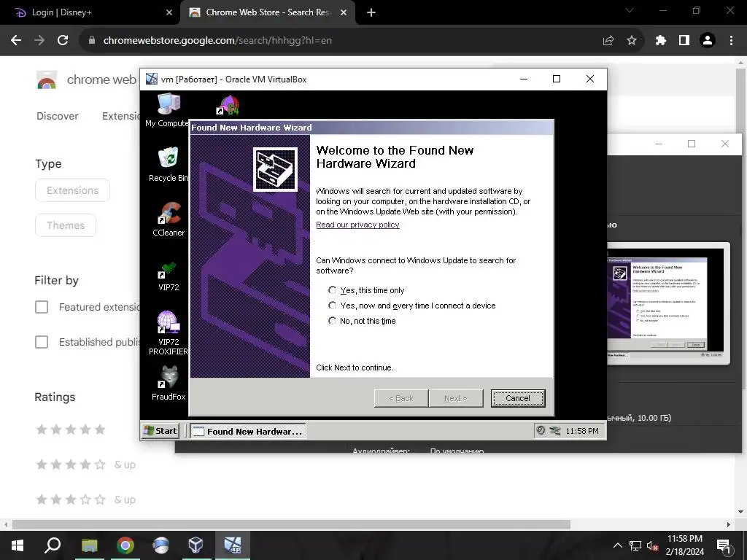747x560 pixels.
Task: Open Chrome profile avatar
Action: 708,41
